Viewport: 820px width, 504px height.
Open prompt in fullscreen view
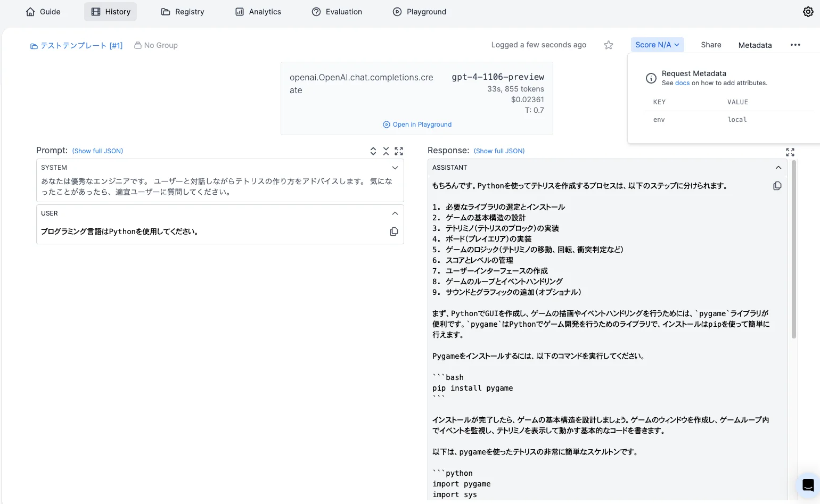[x=399, y=151]
